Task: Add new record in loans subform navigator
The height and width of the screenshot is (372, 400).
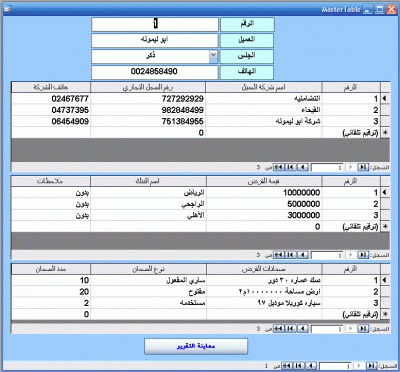Action: [x=279, y=255]
